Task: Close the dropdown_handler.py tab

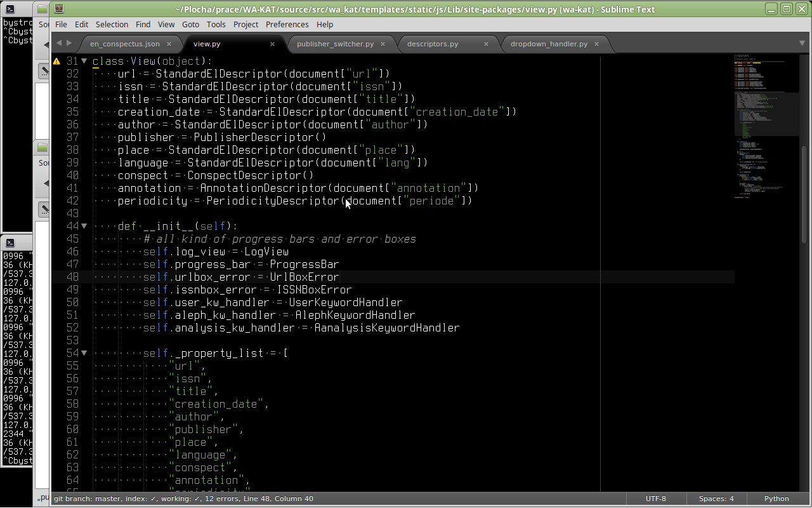Action: pyautogui.click(x=596, y=44)
